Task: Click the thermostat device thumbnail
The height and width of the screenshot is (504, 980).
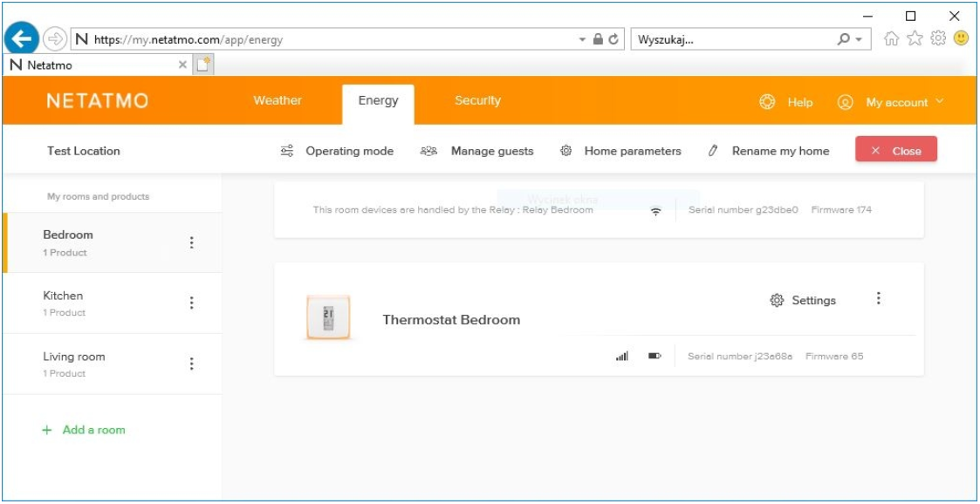Action: [x=328, y=317]
